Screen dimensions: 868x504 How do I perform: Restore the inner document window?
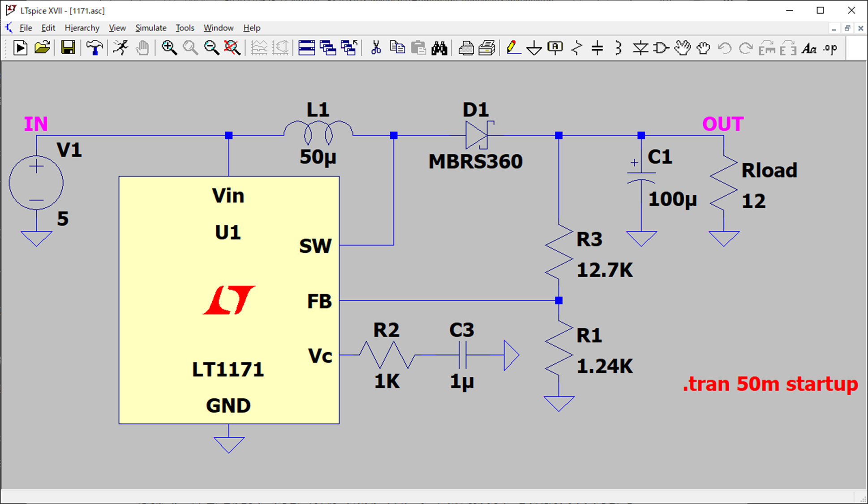tap(847, 28)
